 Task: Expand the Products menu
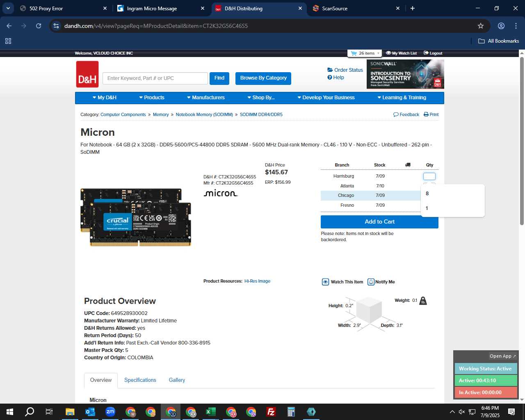click(152, 98)
